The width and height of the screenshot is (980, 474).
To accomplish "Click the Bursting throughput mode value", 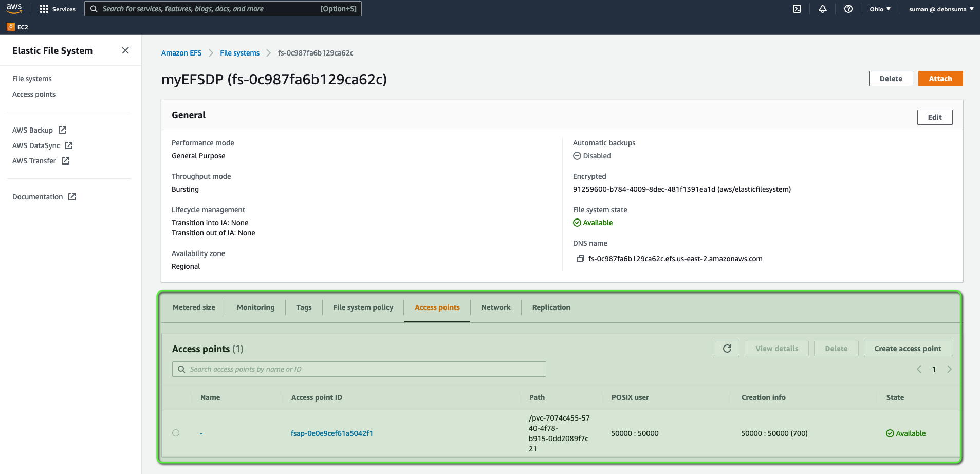I will [185, 189].
